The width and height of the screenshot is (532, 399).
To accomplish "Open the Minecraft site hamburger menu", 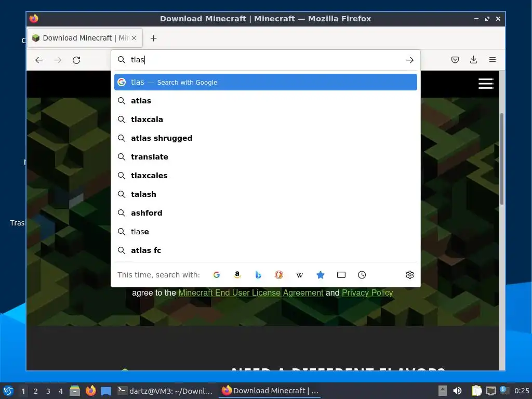I will tap(486, 84).
